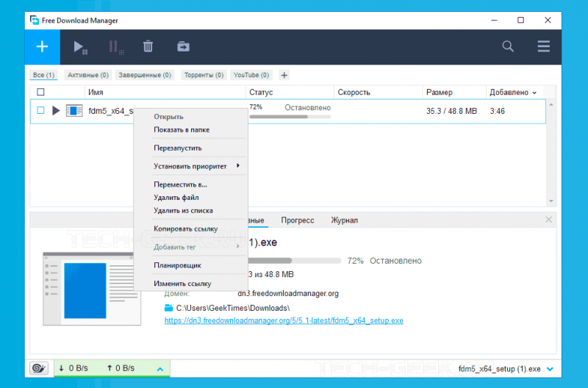Minimize the Free Download Manager window
Screen dimensions: 588x388
(x=494, y=21)
